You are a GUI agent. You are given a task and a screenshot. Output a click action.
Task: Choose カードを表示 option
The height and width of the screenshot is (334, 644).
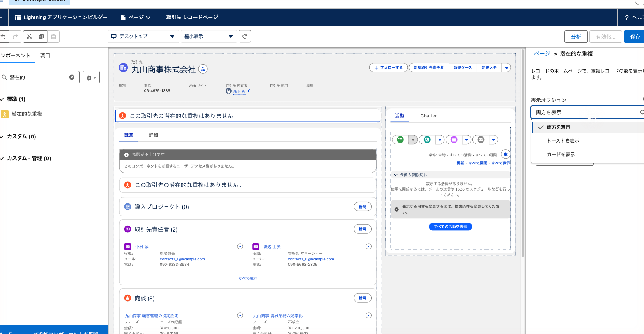(588, 154)
